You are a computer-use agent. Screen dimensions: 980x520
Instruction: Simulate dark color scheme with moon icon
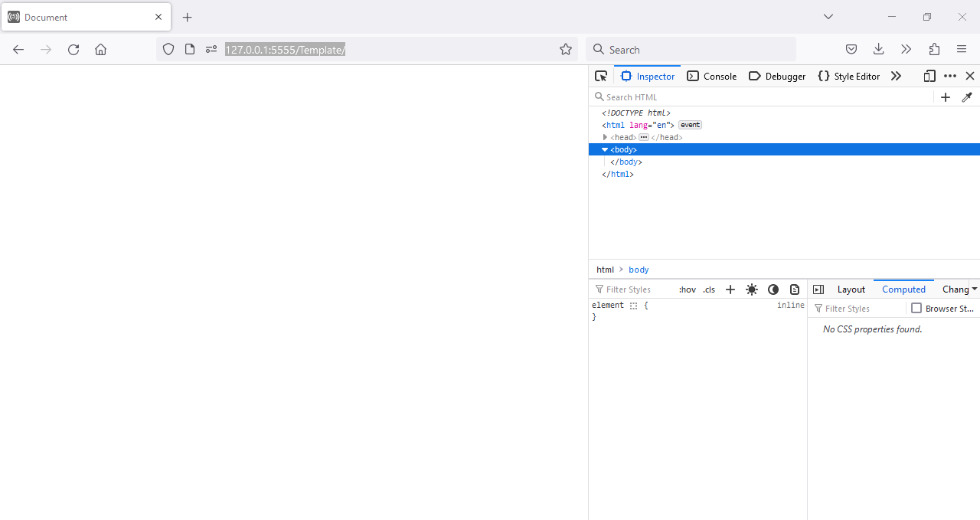click(773, 289)
